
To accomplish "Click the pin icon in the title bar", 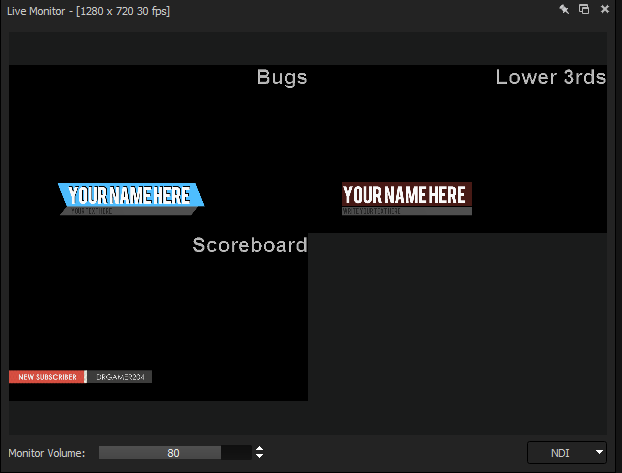I will 564,9.
